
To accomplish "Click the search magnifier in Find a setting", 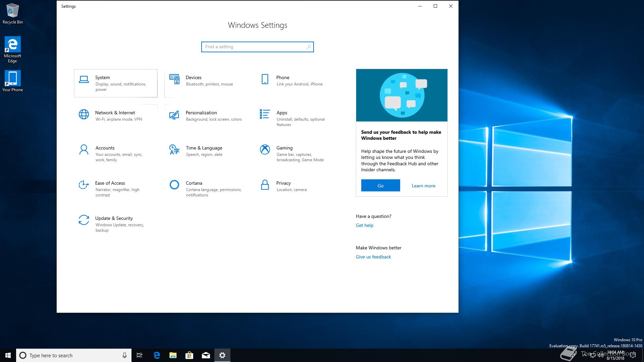I will coord(309,47).
